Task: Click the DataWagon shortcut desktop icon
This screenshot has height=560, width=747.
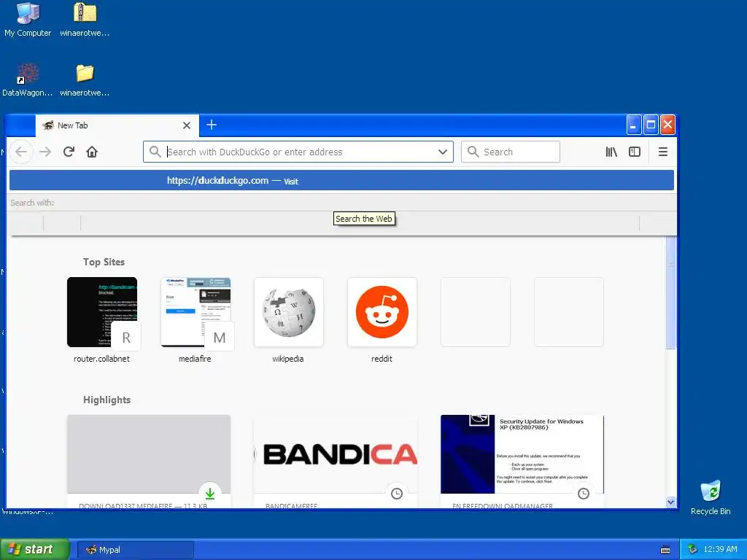Action: [x=28, y=80]
